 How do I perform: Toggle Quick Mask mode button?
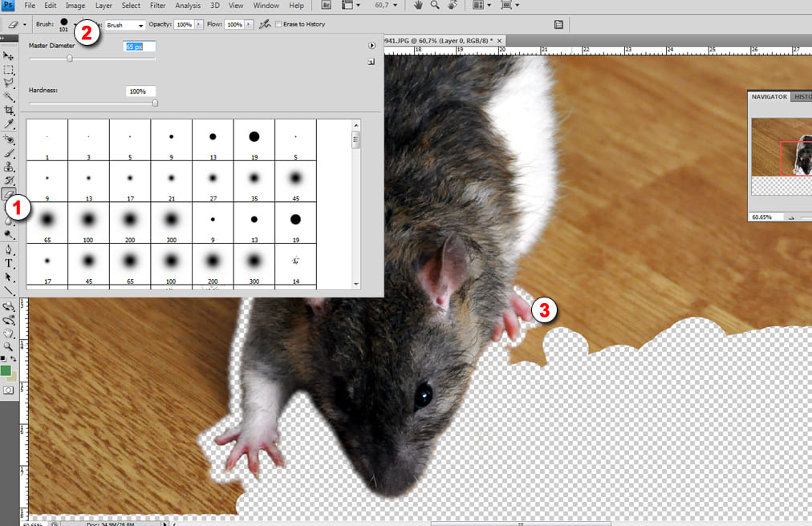pyautogui.click(x=9, y=390)
